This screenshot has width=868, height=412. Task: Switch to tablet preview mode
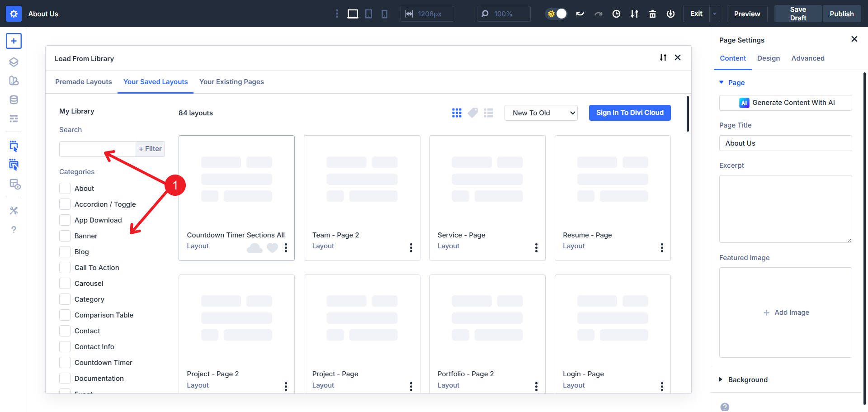click(368, 14)
